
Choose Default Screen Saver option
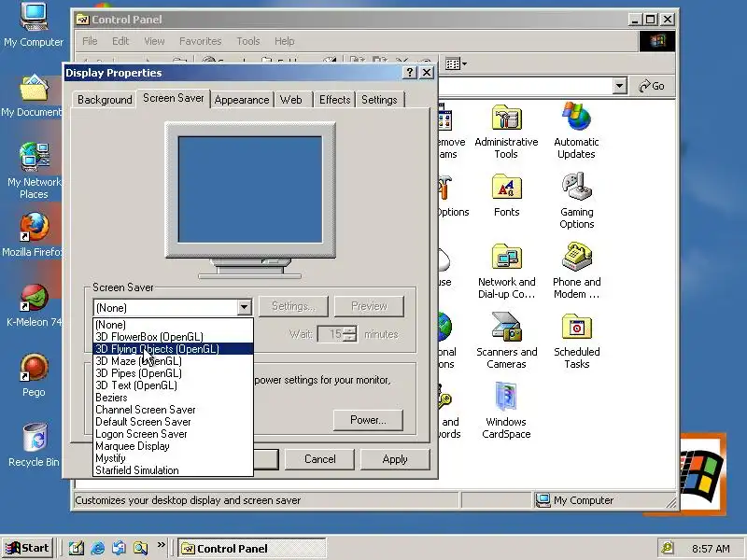coord(173,422)
